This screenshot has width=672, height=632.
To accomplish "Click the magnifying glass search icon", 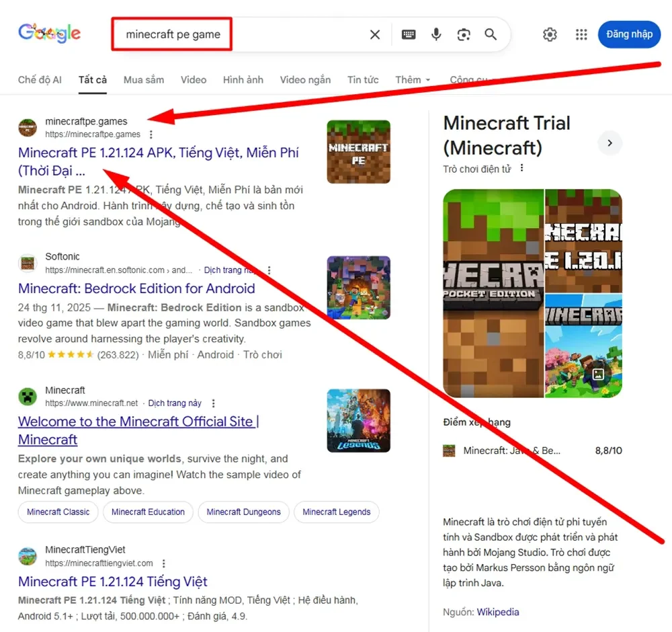I will click(x=491, y=34).
